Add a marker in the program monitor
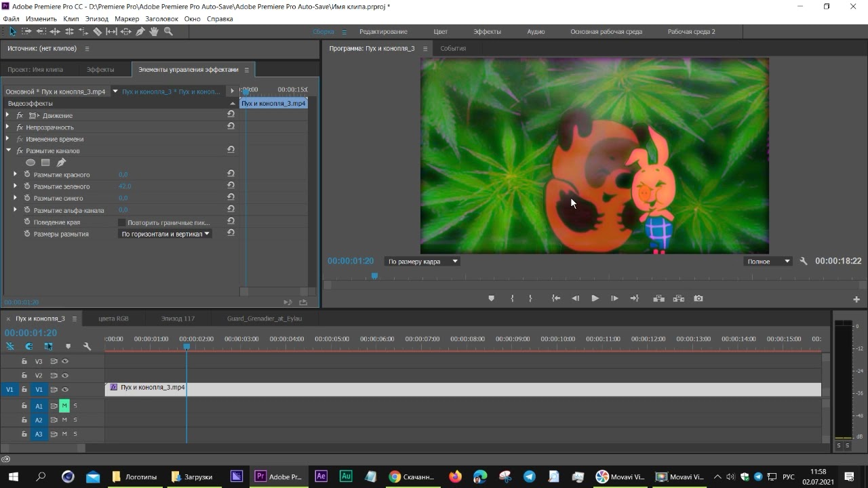Image resolution: width=868 pixels, height=488 pixels. coord(492,298)
